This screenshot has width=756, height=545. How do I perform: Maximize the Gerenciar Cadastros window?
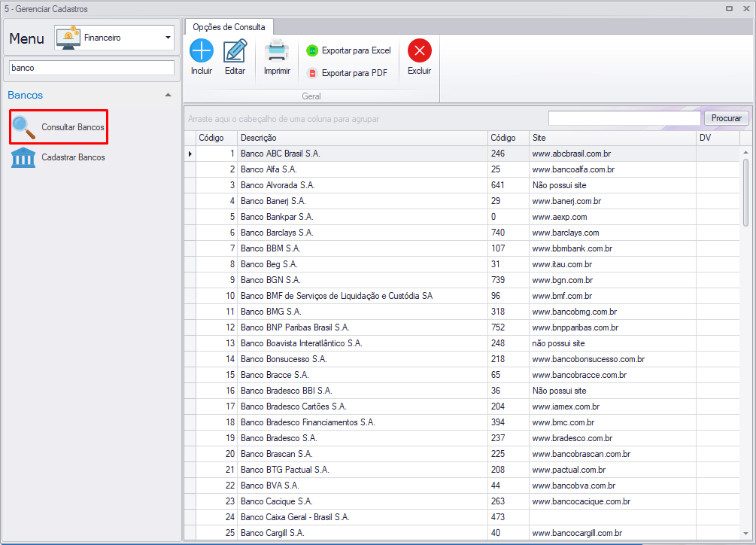pos(729,9)
